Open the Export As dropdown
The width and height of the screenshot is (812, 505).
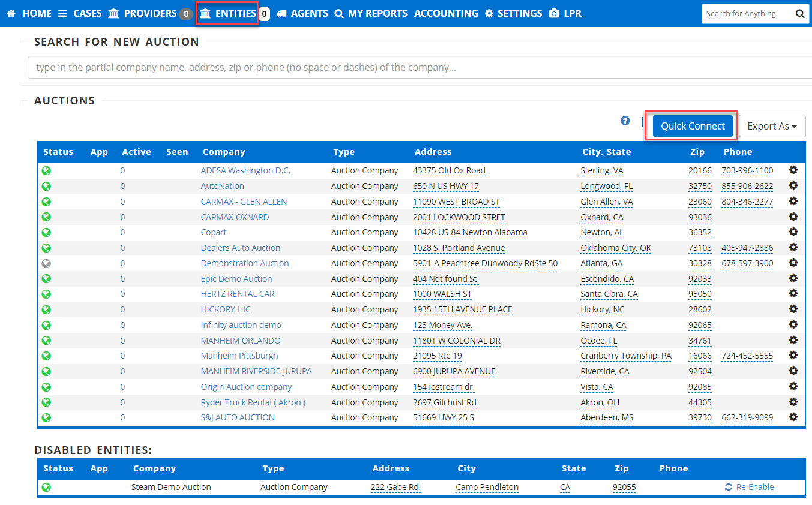pyautogui.click(x=772, y=126)
